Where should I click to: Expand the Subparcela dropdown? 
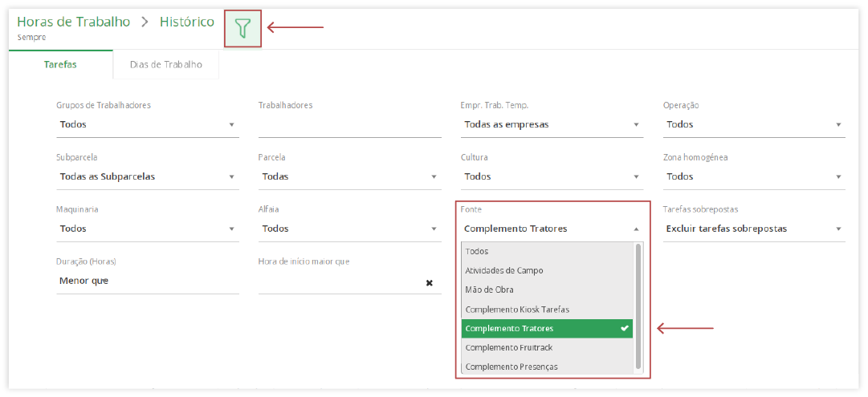(147, 177)
